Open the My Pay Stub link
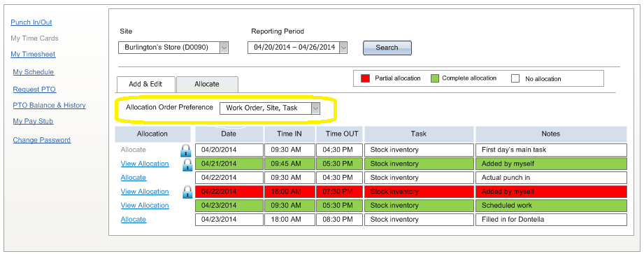The image size is (644, 254). [x=33, y=121]
